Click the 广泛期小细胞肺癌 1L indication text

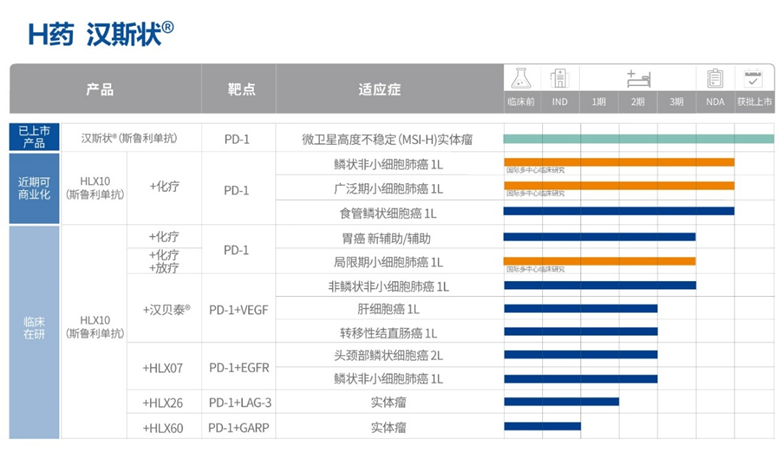point(389,189)
